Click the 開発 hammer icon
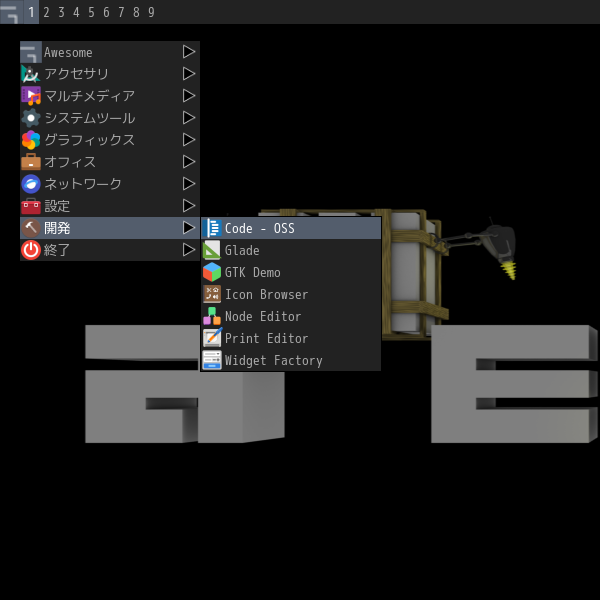600x600 pixels. [x=31, y=228]
